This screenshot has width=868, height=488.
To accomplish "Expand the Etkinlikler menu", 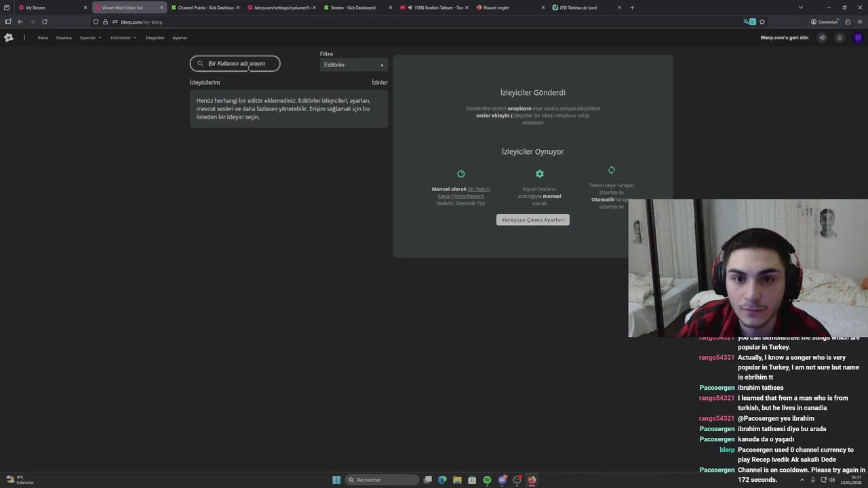I will tap(123, 38).
